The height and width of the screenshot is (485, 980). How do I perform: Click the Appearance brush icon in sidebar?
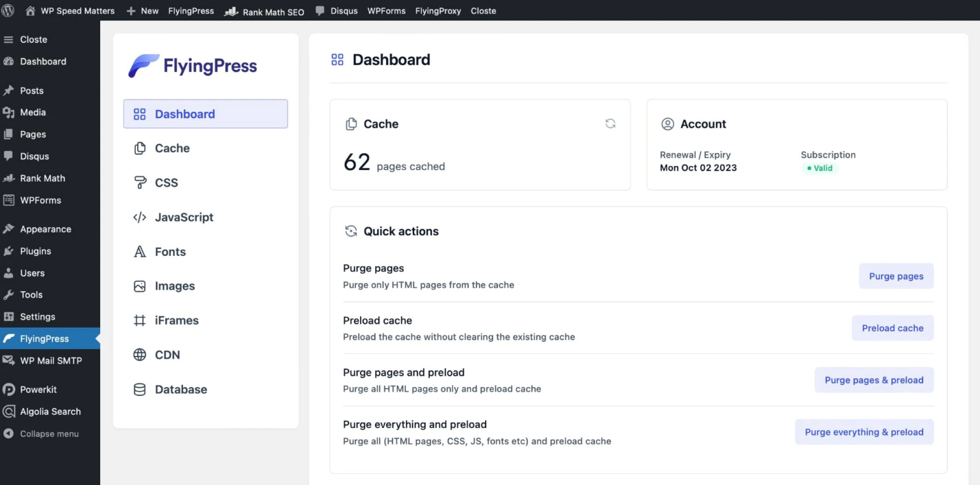pos(9,229)
